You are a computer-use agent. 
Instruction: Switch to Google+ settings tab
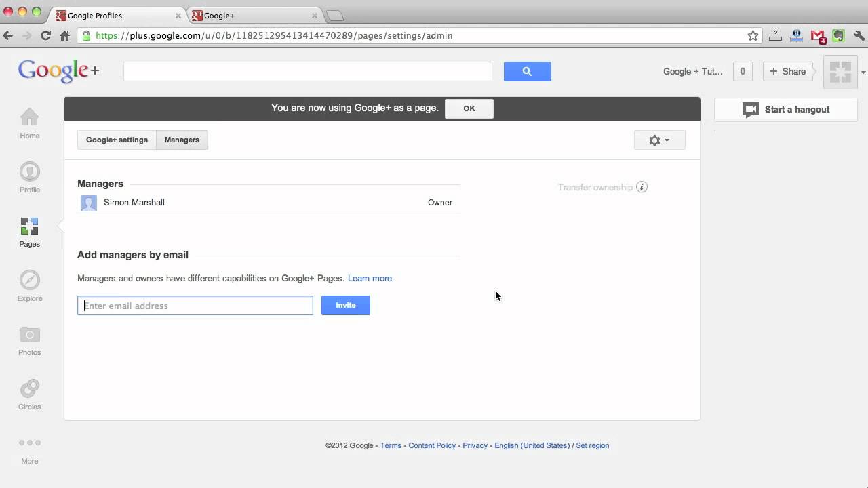(117, 140)
